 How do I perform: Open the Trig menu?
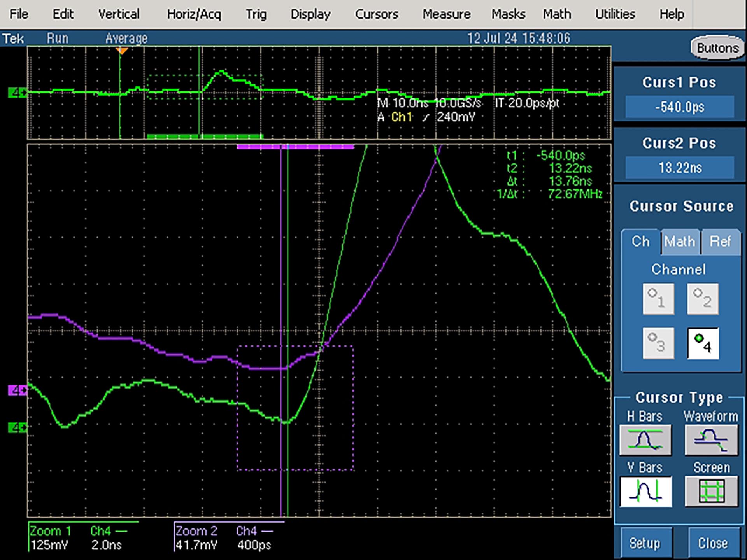point(256,14)
